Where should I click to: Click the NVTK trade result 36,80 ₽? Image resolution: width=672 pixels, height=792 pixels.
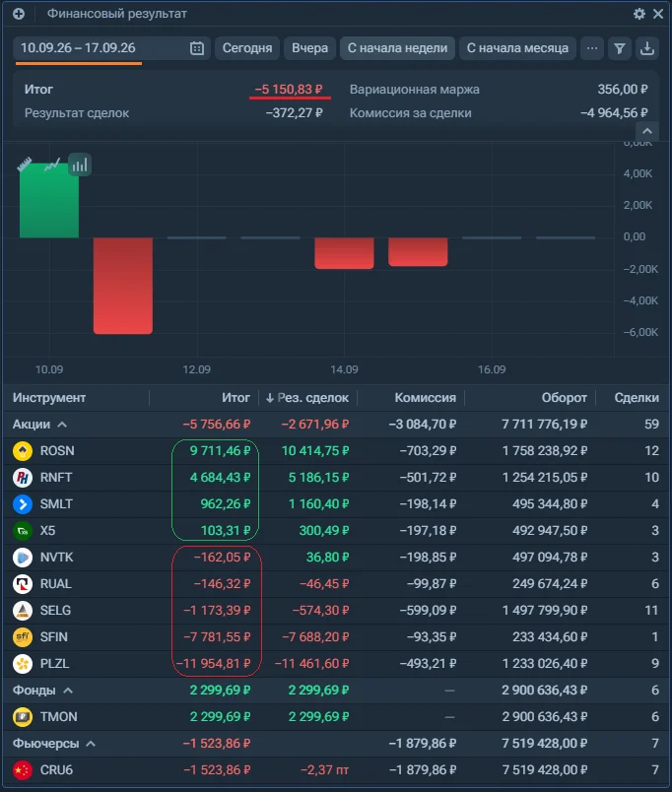[x=327, y=558]
